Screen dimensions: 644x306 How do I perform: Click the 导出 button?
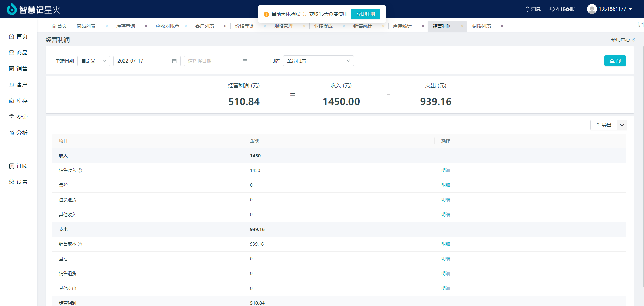point(603,125)
